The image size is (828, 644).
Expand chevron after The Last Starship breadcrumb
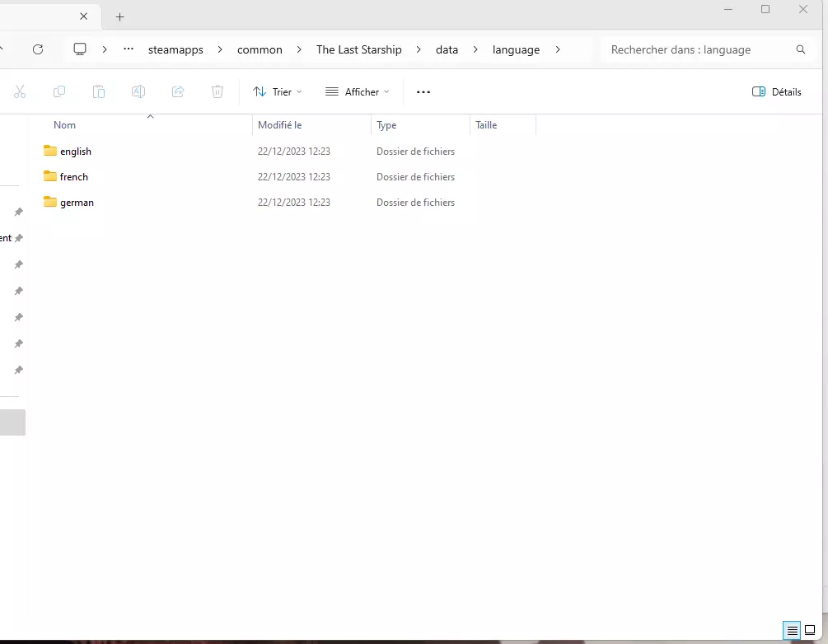(419, 49)
